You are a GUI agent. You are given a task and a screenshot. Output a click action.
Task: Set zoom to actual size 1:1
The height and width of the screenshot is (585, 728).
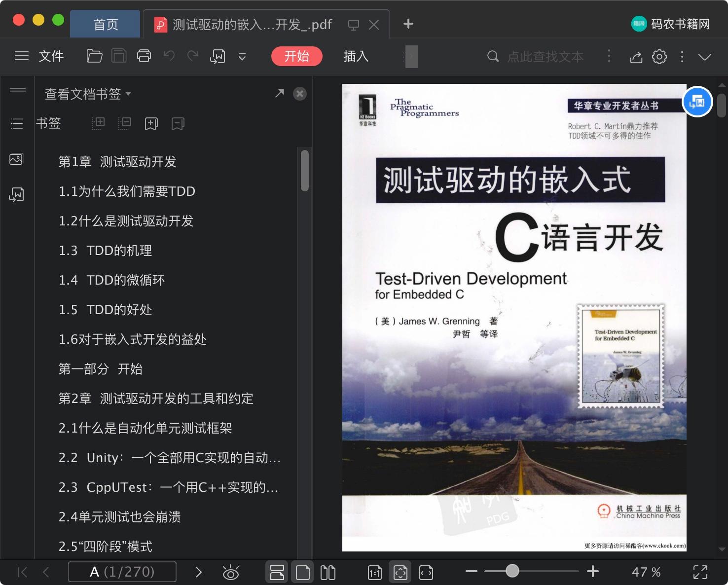[x=375, y=572]
